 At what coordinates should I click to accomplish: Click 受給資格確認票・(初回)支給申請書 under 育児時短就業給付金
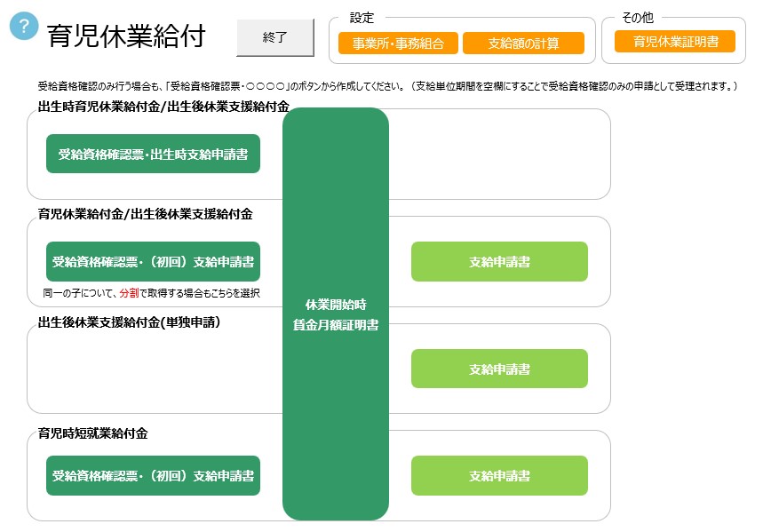154,475
